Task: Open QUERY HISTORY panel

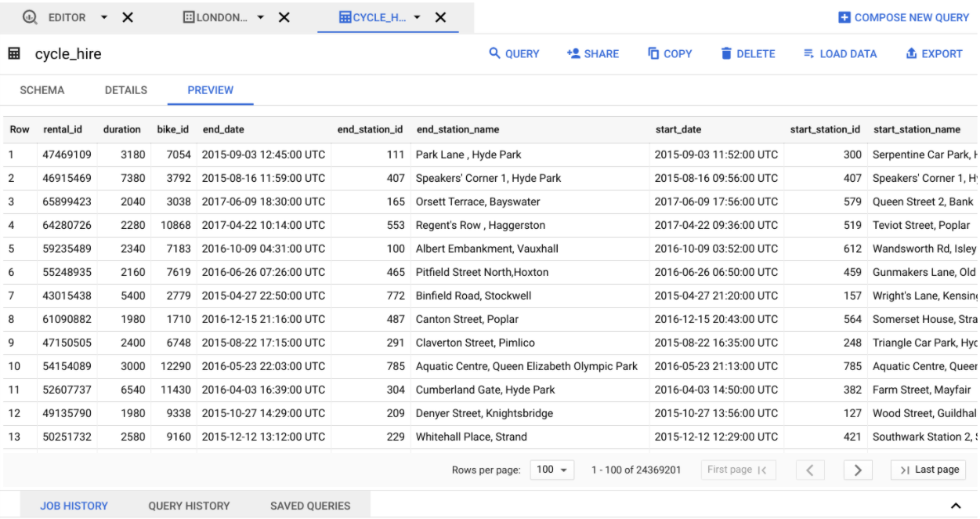Action: pyautogui.click(x=189, y=506)
